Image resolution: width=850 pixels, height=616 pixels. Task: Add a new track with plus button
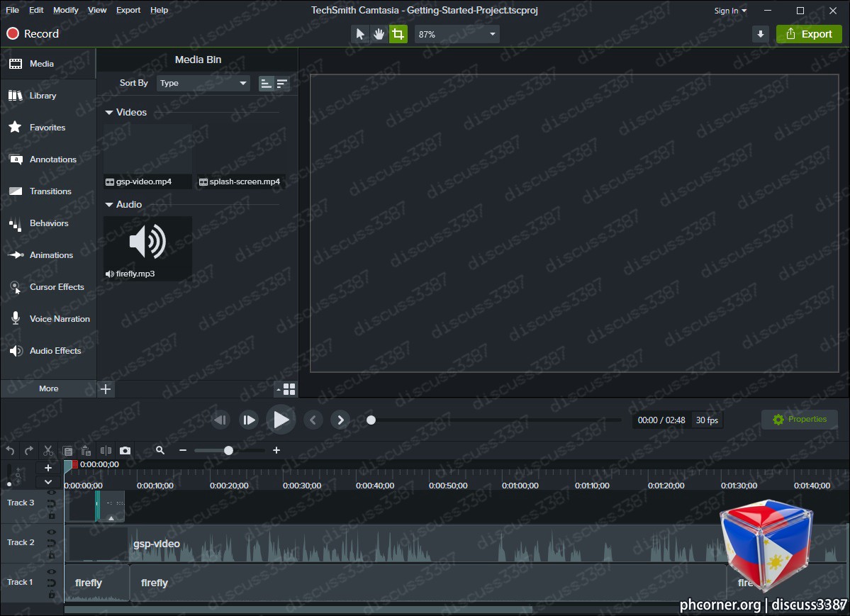point(47,468)
